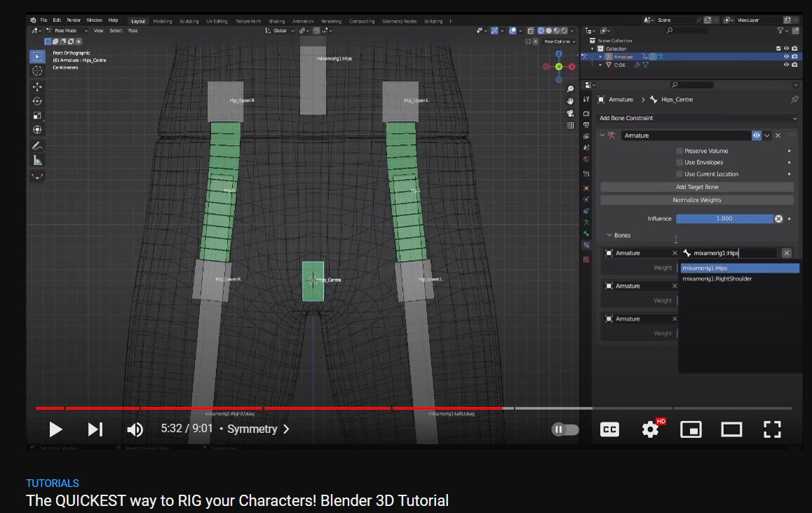Image resolution: width=812 pixels, height=513 pixels.
Task: Pick the Annotate pencil tool
Action: (37, 145)
